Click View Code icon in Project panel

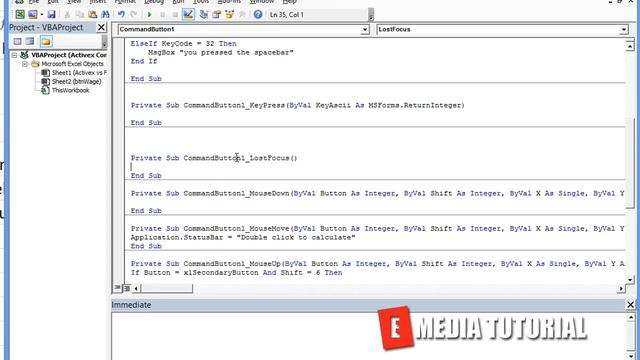point(18,41)
